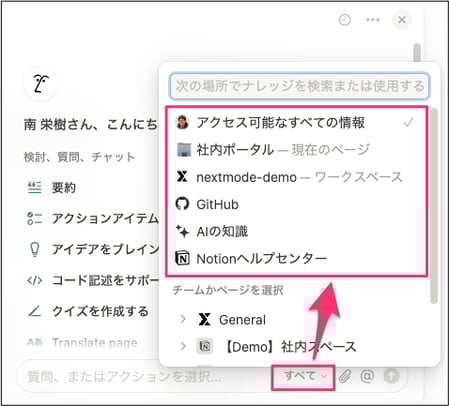This screenshot has width=449, height=406.
Task: Click the knowledge search input field
Action: click(x=299, y=86)
